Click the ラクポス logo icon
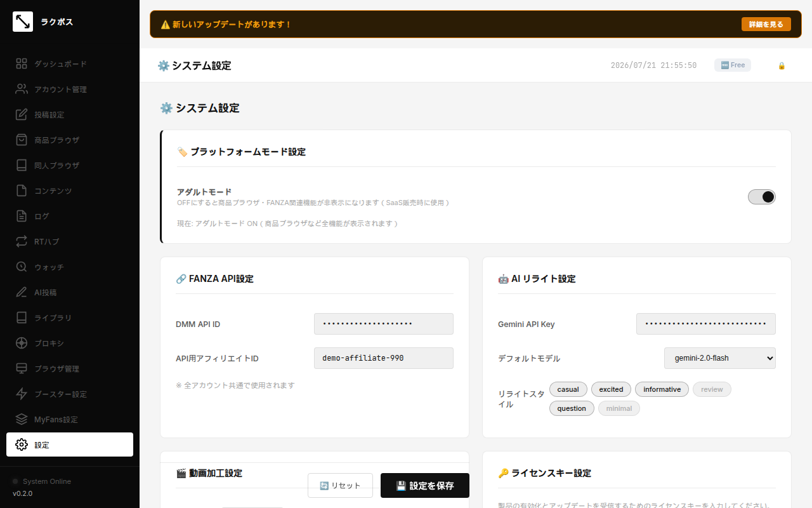 23,22
